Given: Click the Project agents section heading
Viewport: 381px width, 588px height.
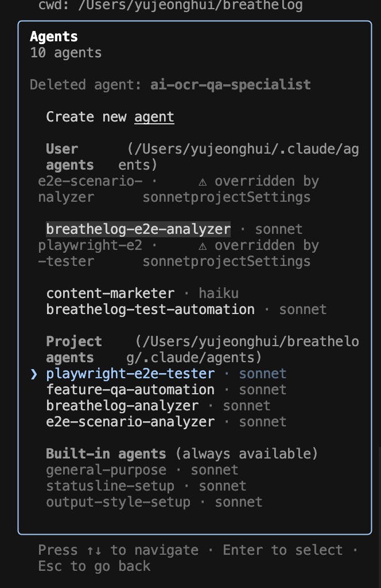Looking at the screenshot, I should click(x=74, y=350).
